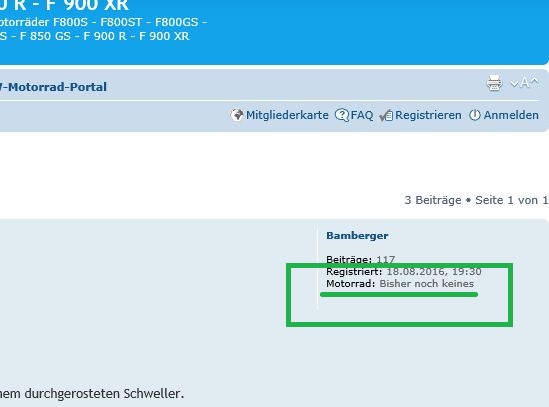549x407 pixels.
Task: Click the F800S - F800ST - F800GS description line
Action: coord(103,22)
